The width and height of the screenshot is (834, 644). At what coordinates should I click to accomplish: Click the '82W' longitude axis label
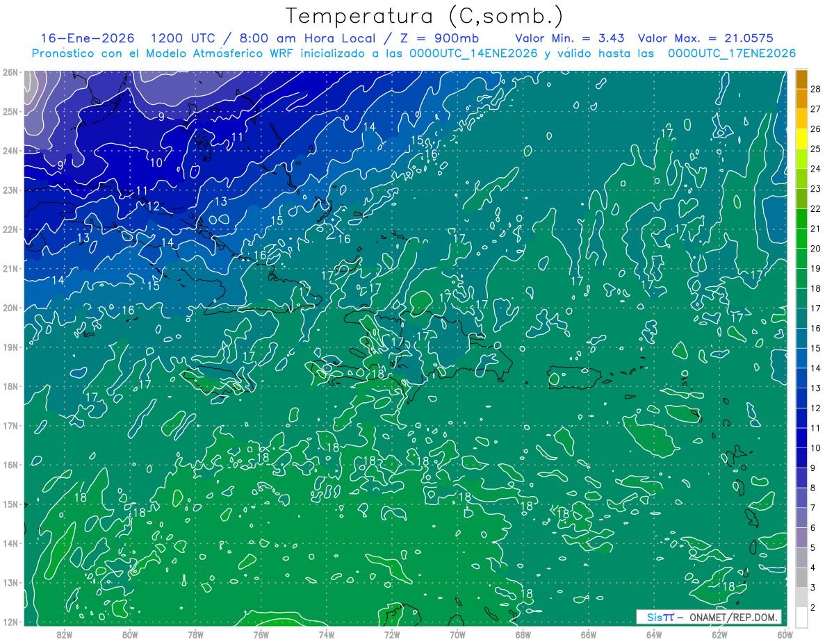pyautogui.click(x=65, y=634)
